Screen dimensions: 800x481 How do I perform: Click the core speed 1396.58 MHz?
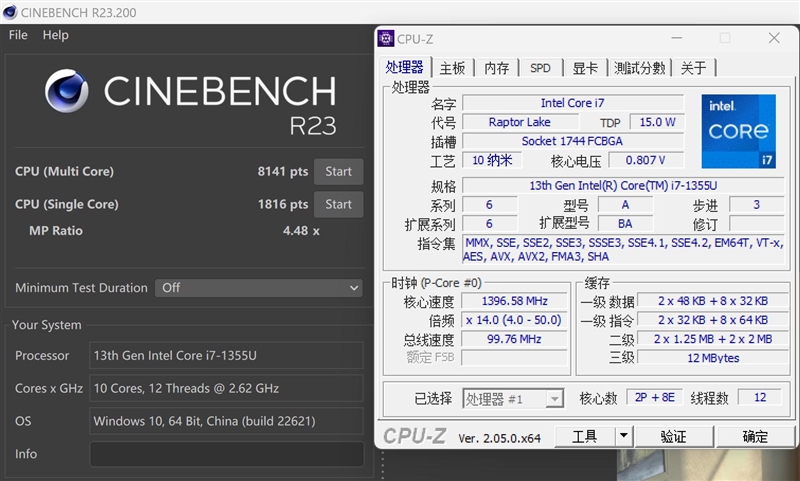(x=514, y=301)
